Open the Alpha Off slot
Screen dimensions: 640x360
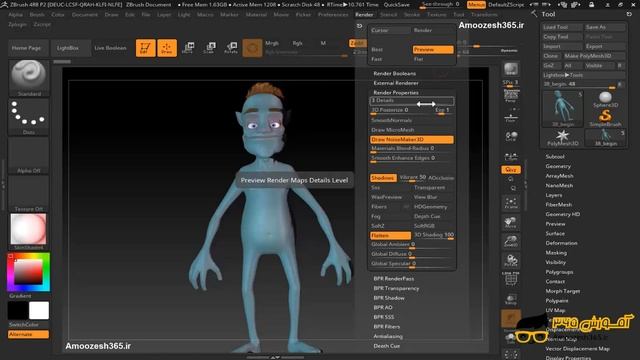(29, 155)
